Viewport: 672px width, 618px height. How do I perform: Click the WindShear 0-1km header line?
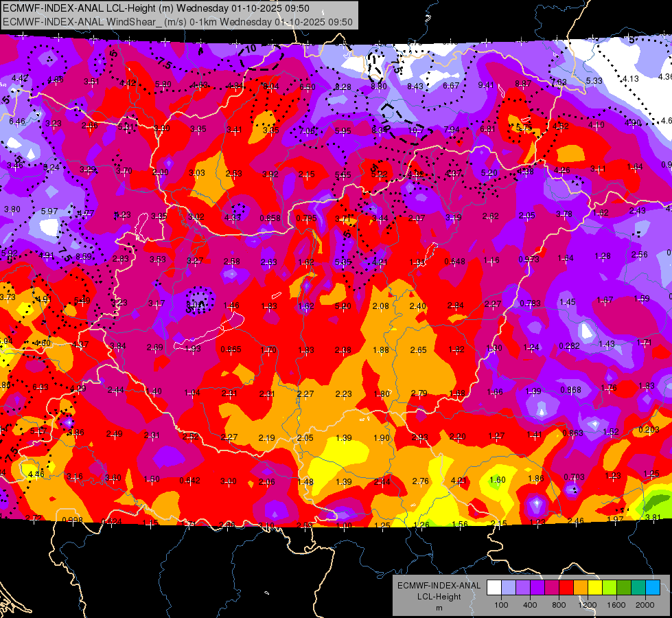(177, 22)
